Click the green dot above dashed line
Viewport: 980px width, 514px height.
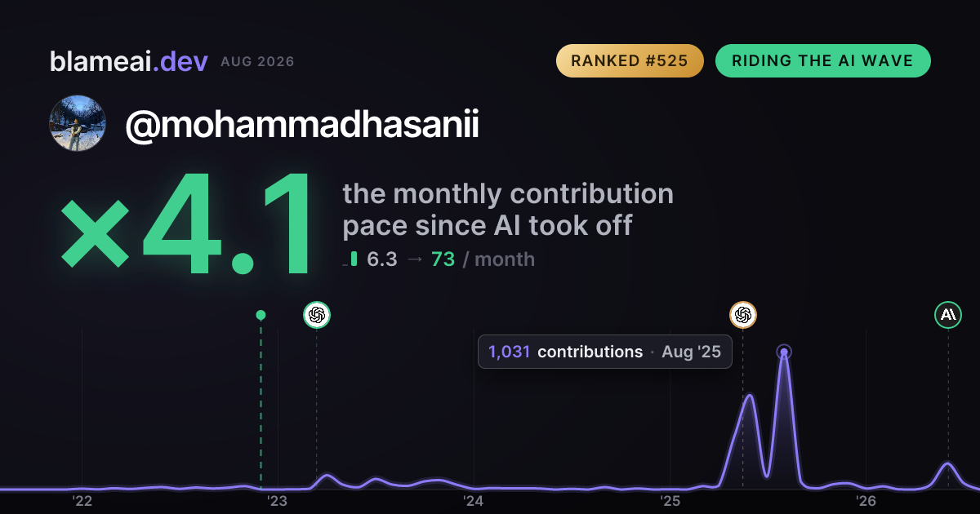[x=261, y=315]
